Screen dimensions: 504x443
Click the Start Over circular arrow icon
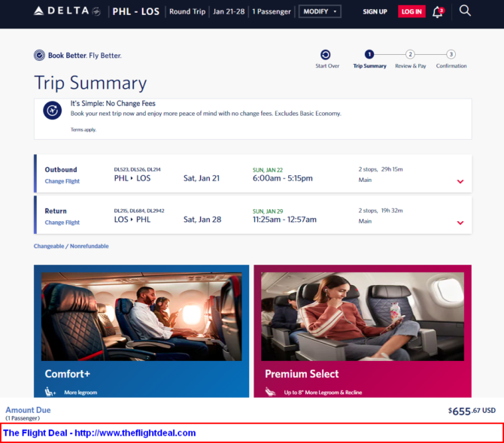coord(325,55)
